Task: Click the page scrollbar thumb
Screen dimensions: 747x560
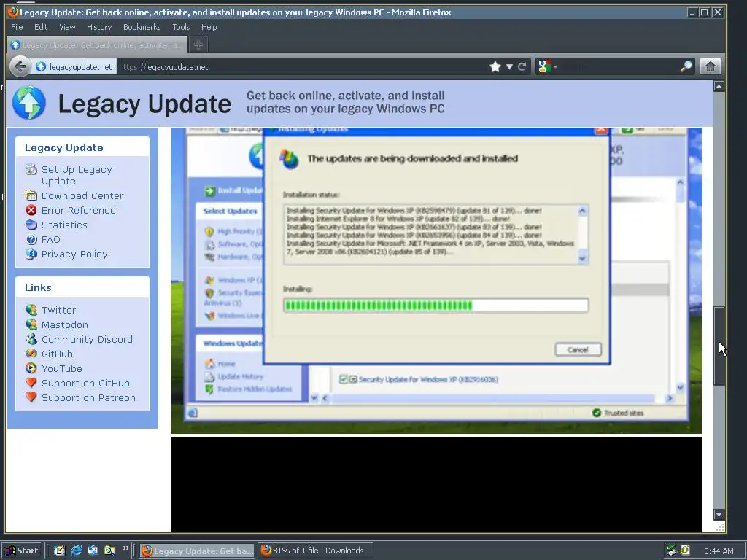Action: 719,346
